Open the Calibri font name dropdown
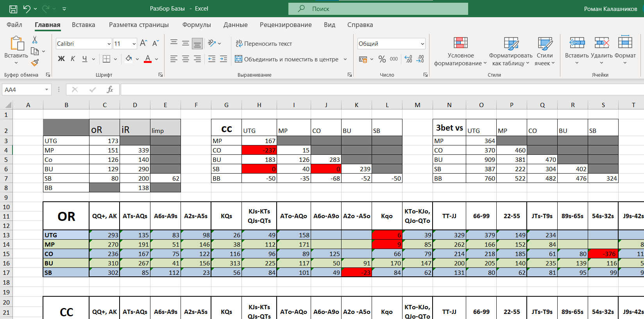The height and width of the screenshot is (319, 644). click(109, 44)
